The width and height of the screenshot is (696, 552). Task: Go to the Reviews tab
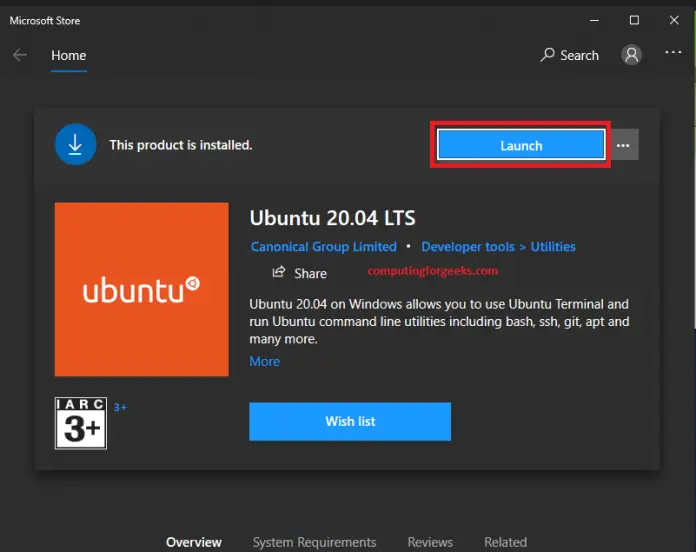coord(430,542)
